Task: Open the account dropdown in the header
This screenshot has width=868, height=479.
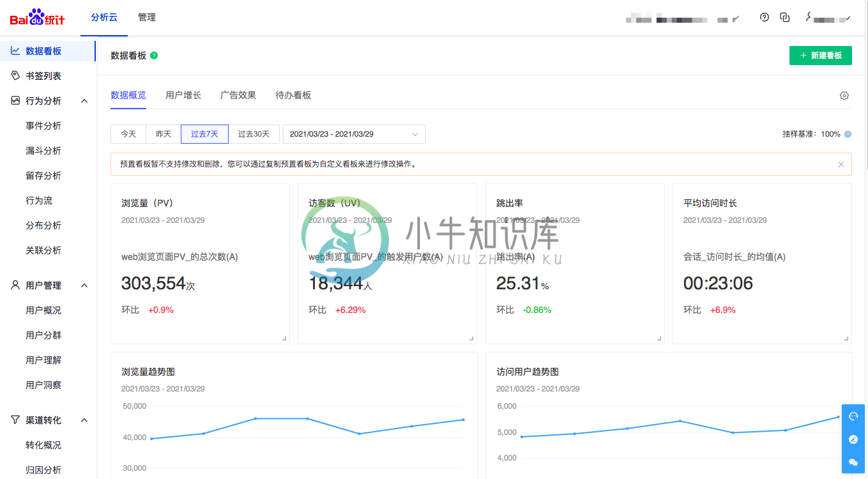Action: tap(828, 18)
